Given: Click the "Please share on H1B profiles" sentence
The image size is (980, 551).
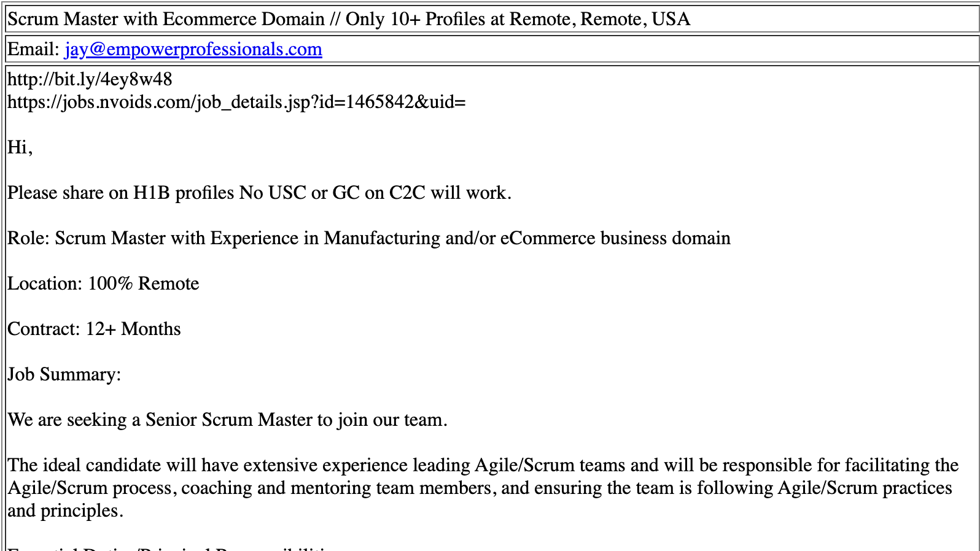Looking at the screenshot, I should 122,193.
